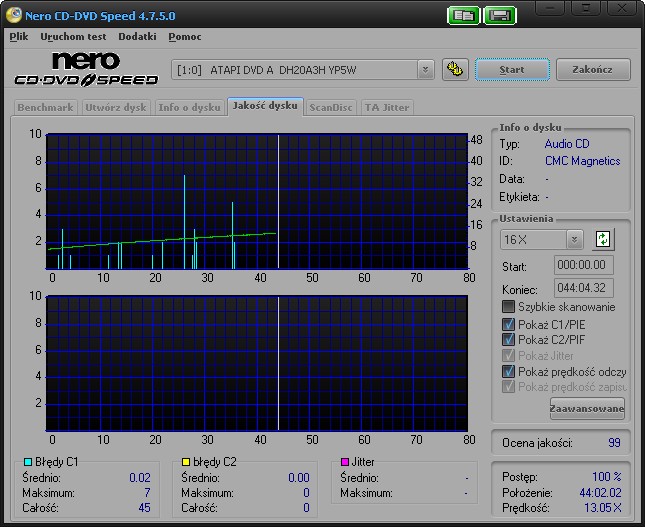Open the Uruchom test menu
645x527 pixels.
tap(73, 37)
